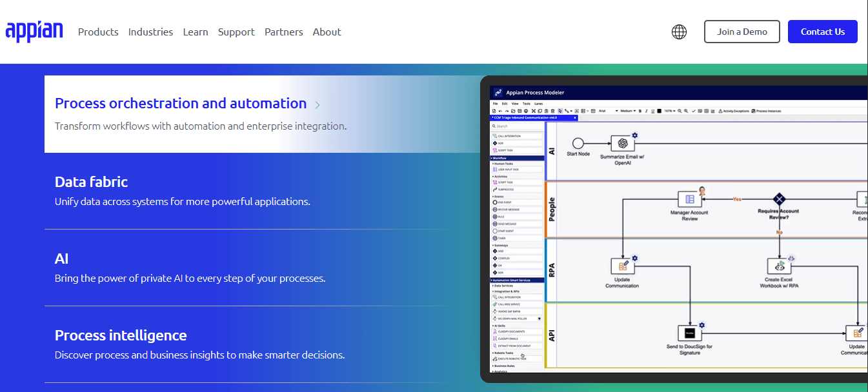This screenshot has height=392, width=868.
Task: Open Process Instances in modeler toolbar
Action: coord(766,111)
